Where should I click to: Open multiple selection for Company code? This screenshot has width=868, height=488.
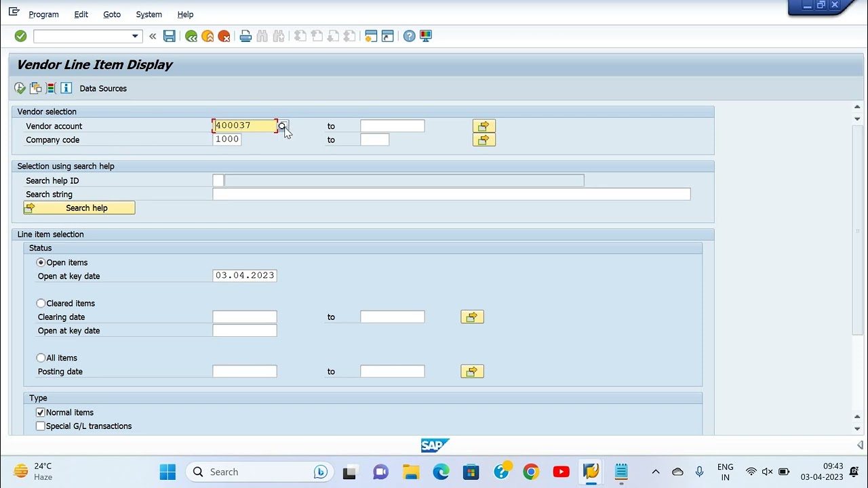(x=484, y=140)
